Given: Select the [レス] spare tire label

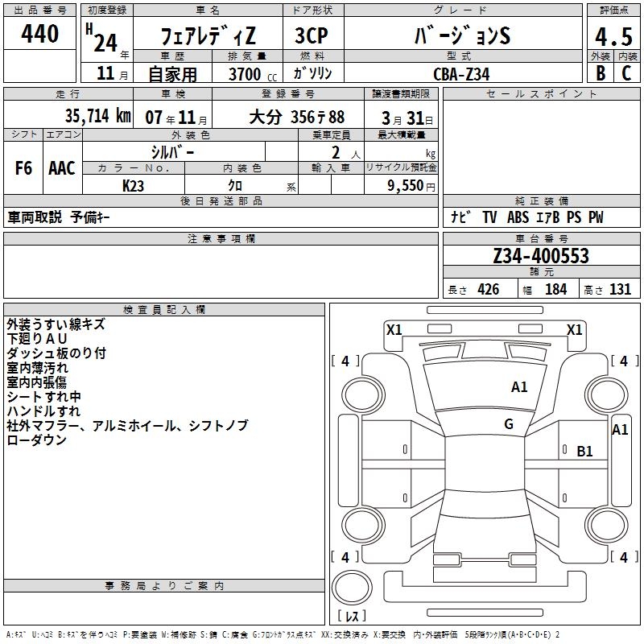Looking at the screenshot, I should [x=352, y=616].
